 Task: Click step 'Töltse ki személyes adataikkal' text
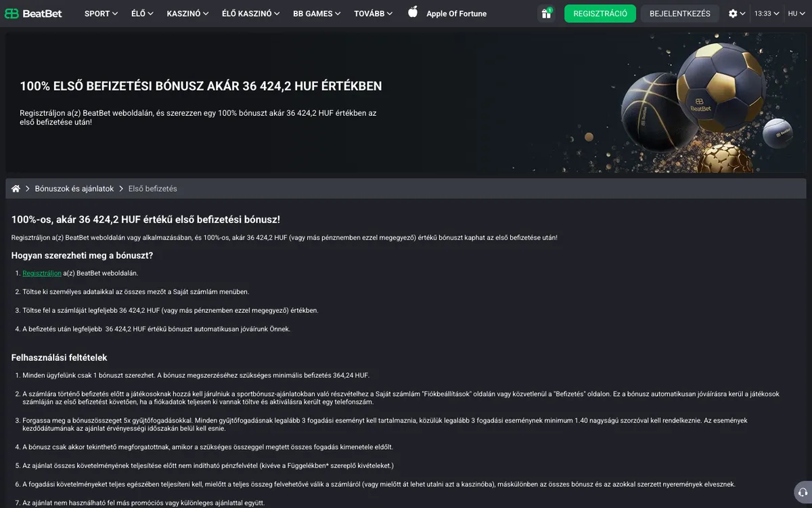point(135,292)
